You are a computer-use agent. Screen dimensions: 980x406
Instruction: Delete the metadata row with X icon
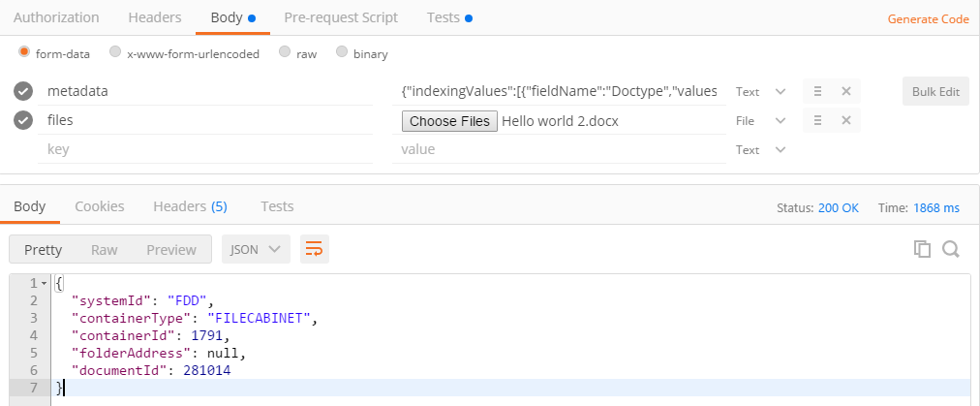point(845,91)
